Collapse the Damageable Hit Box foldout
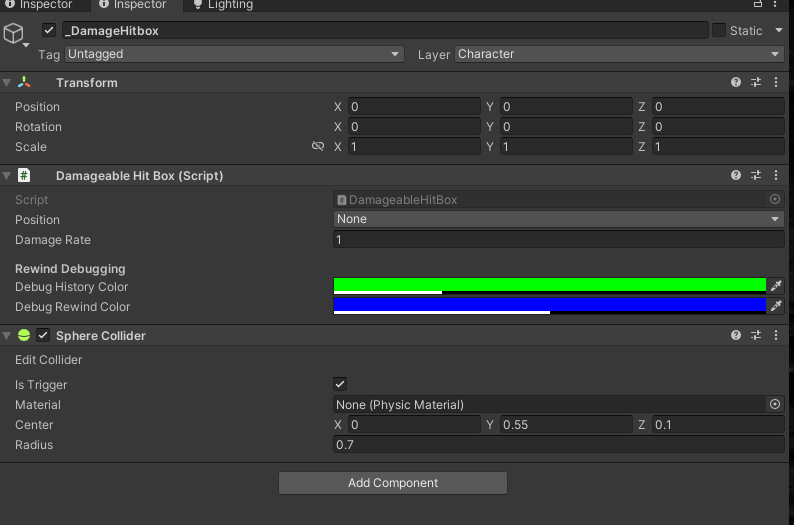 click(7, 176)
